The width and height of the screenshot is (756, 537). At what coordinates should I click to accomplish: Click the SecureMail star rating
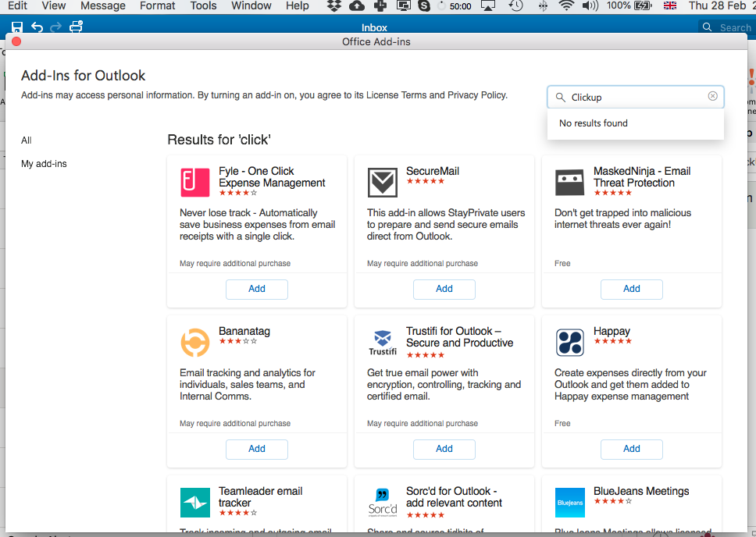[x=425, y=181]
